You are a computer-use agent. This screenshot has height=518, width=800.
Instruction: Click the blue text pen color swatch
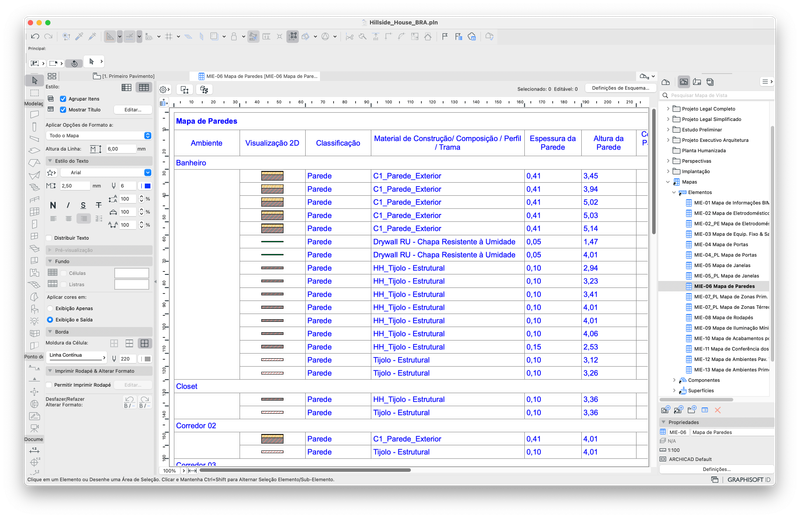coord(147,186)
